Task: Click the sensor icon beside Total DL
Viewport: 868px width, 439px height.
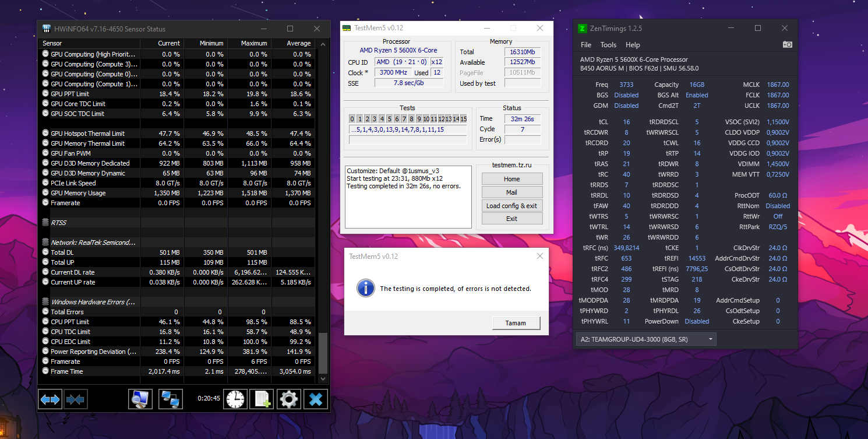Action: [x=46, y=252]
